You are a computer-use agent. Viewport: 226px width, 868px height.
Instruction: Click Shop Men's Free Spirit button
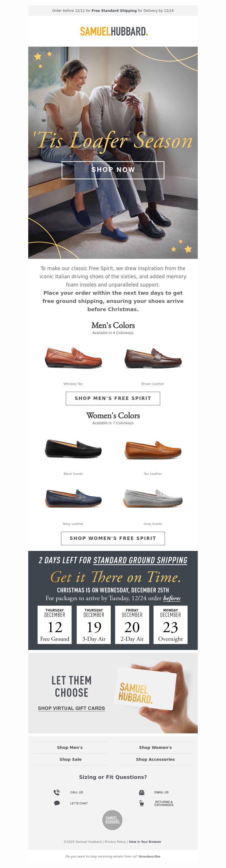pyautogui.click(x=113, y=398)
